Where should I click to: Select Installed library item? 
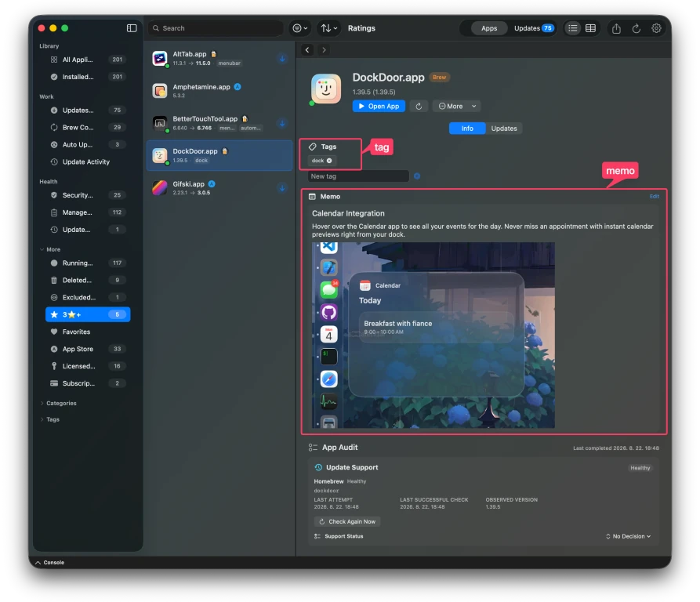(88, 77)
